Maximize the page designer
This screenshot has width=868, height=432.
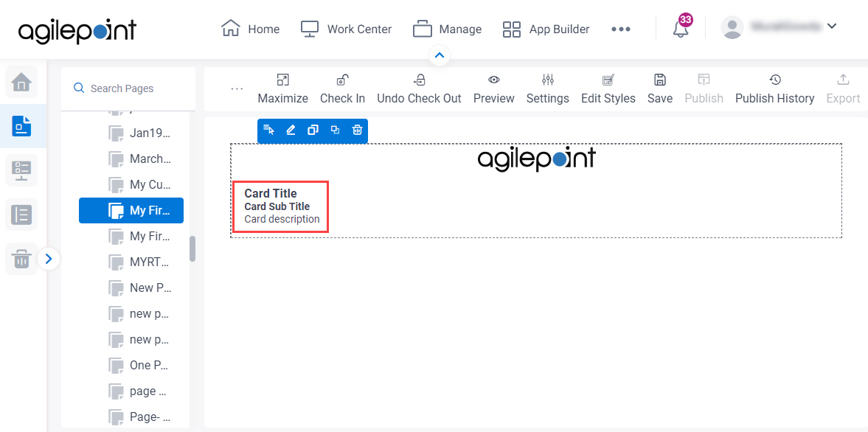point(283,89)
